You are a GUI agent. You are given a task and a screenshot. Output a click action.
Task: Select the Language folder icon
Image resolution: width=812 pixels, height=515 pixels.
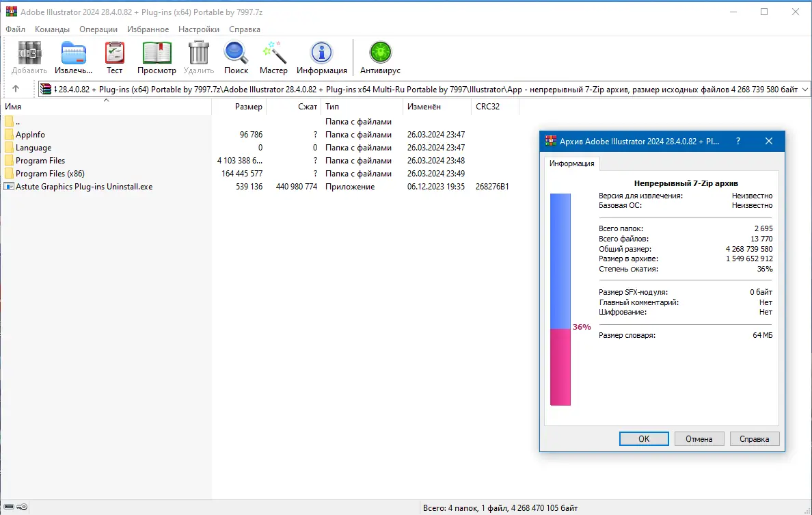(9, 148)
